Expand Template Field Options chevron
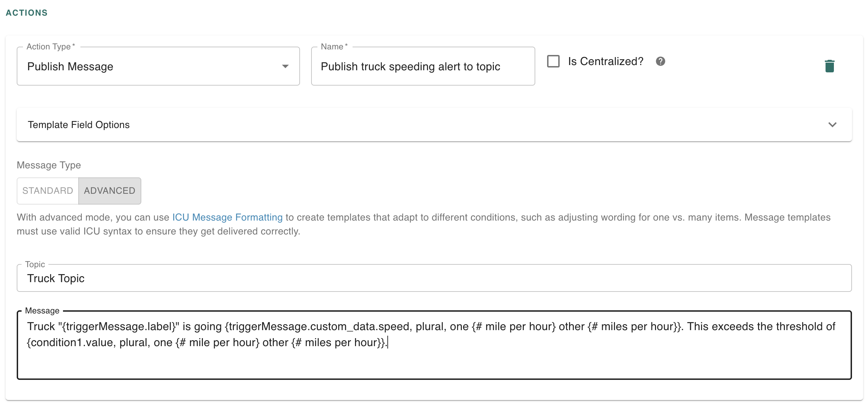868x407 pixels. pyautogui.click(x=832, y=125)
